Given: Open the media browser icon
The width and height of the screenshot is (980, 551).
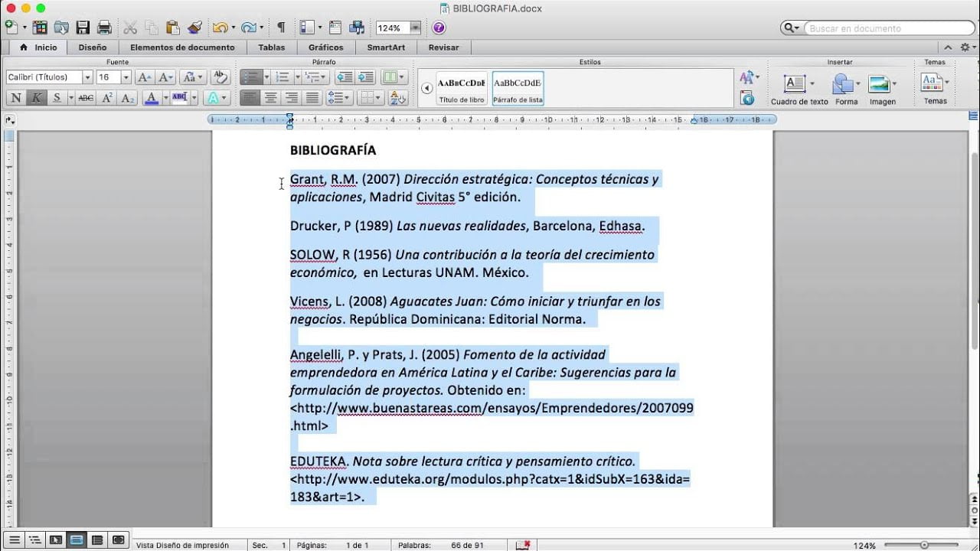Looking at the screenshot, I should pyautogui.click(x=357, y=28).
